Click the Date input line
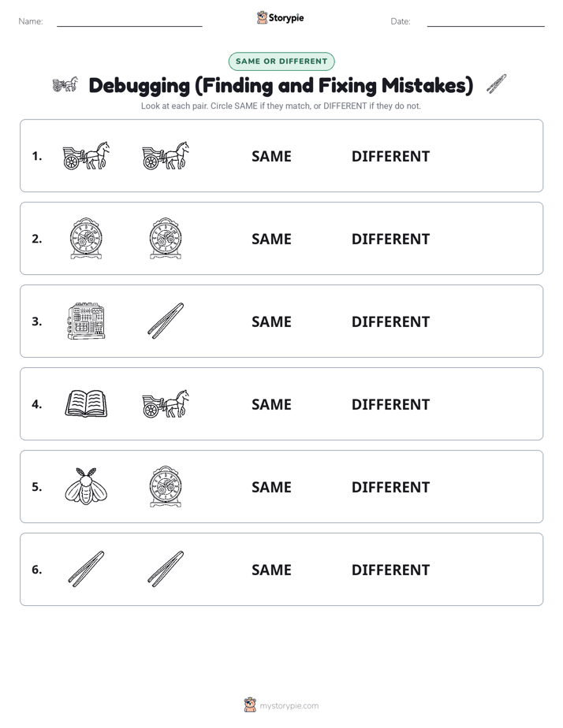Image resolution: width=563 pixels, height=728 pixels. coord(486,22)
